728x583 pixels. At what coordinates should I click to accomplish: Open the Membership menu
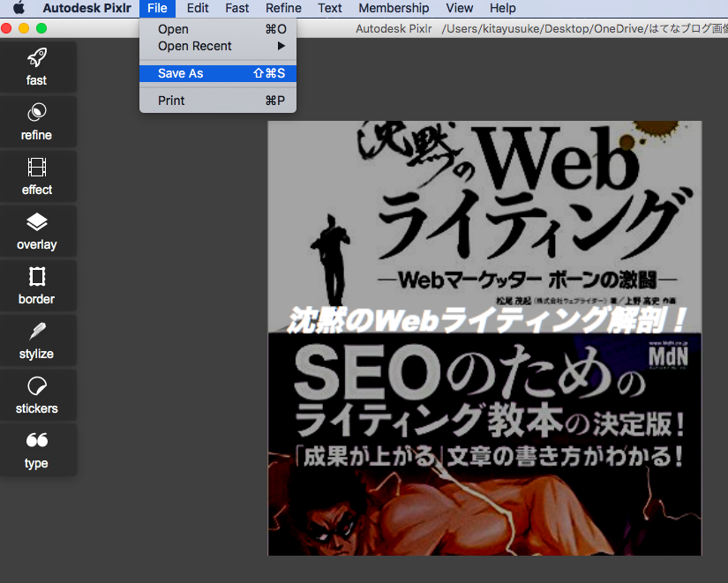[394, 8]
